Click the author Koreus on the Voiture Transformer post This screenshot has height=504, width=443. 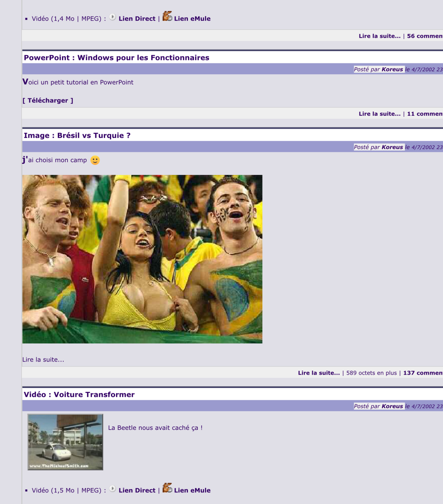[x=392, y=406]
